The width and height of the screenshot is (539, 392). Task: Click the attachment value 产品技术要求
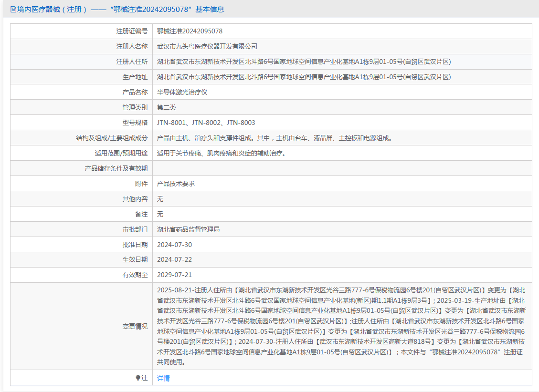[x=176, y=184]
